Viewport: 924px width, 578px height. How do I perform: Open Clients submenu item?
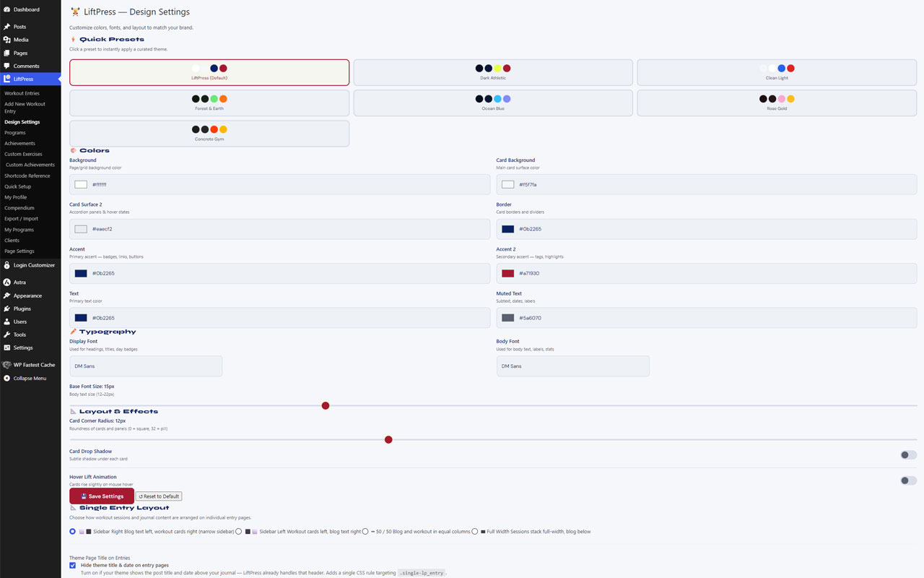(12, 240)
